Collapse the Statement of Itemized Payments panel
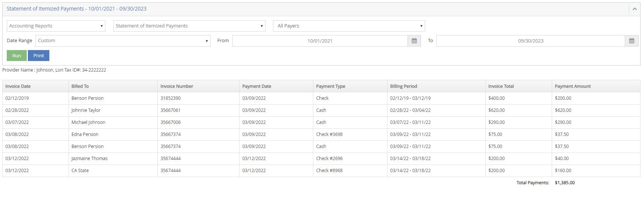644x200 pixels. (x=635, y=9)
